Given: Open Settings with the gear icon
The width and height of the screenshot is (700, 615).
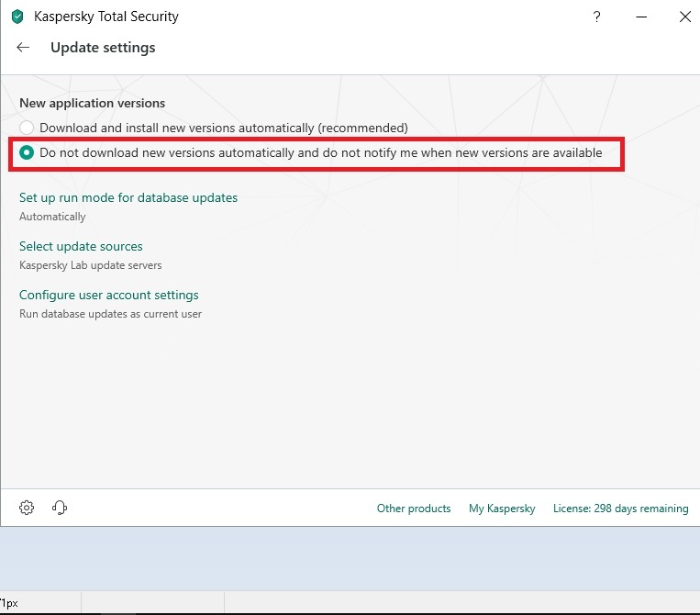Looking at the screenshot, I should coord(27,508).
